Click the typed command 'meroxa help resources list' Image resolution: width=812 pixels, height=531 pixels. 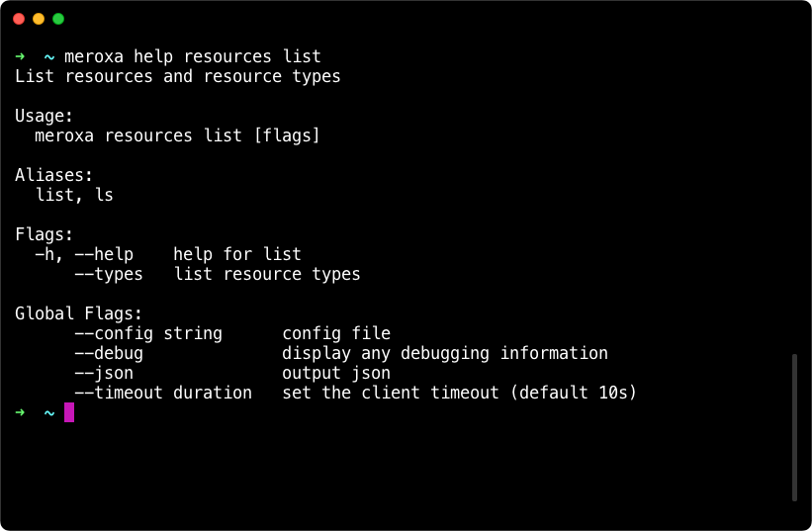click(x=193, y=56)
